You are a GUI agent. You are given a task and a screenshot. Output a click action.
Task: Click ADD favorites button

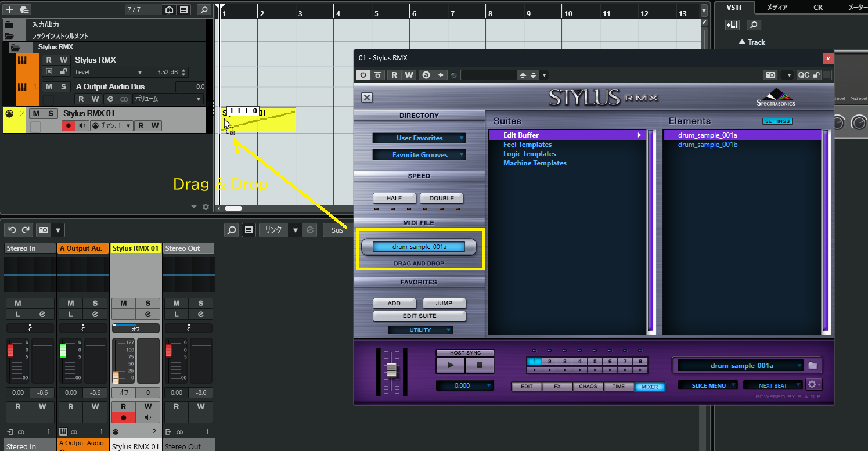point(394,303)
